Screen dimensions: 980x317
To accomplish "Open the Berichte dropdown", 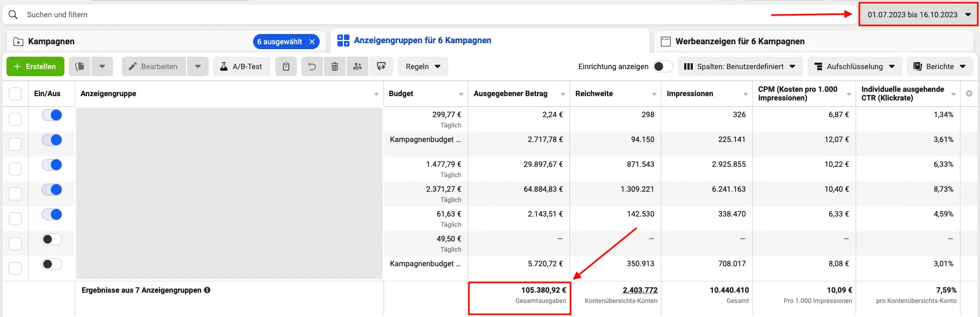I will point(940,66).
